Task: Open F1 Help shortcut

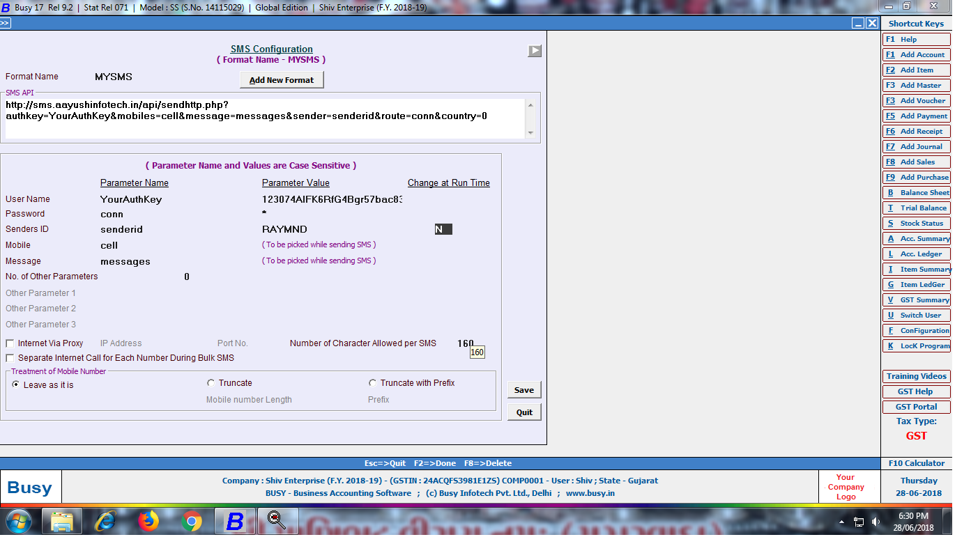Action: [916, 40]
